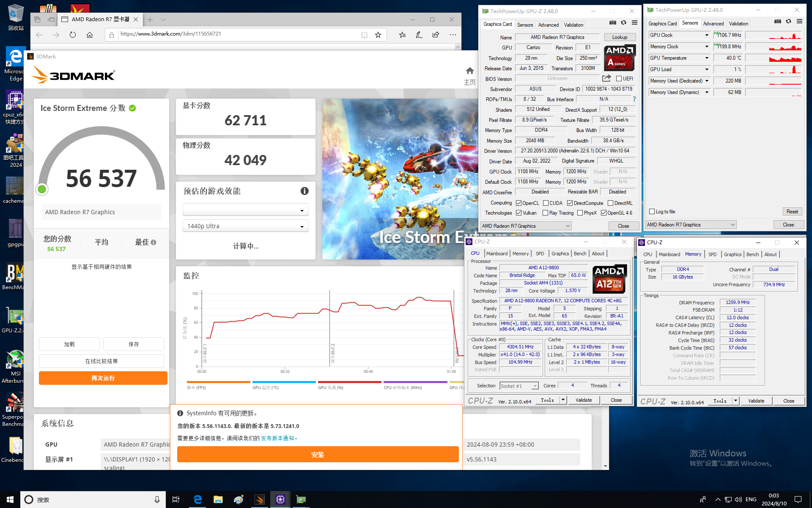Toggle the OpenCL checkbox in GPU-Z
Screen dimensions: 812x508
(518, 203)
